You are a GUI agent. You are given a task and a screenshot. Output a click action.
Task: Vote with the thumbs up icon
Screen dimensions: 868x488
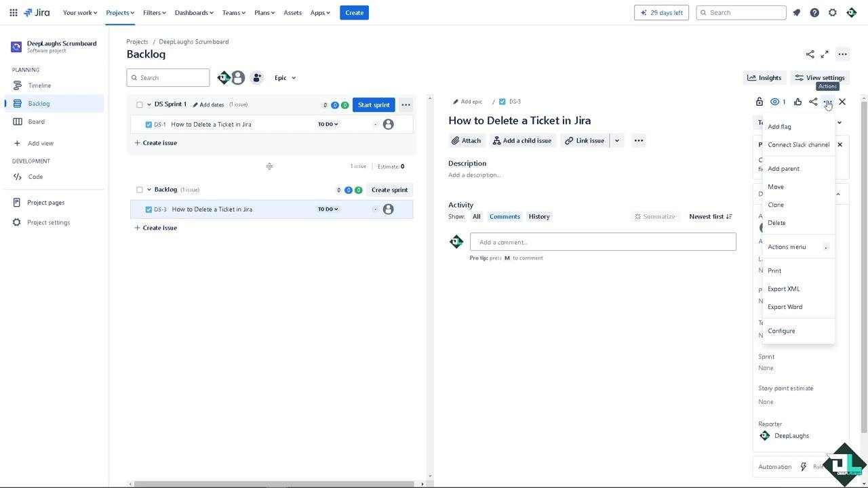797,102
